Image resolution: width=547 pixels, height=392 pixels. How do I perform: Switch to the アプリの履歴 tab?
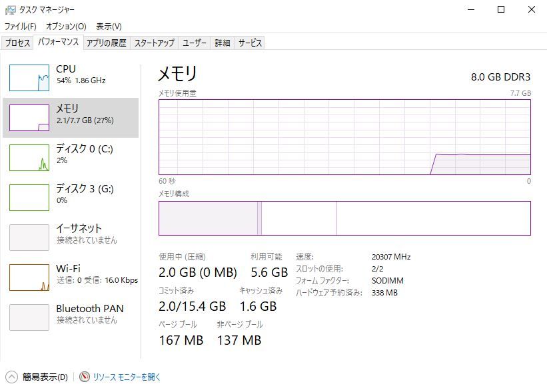click(x=107, y=43)
